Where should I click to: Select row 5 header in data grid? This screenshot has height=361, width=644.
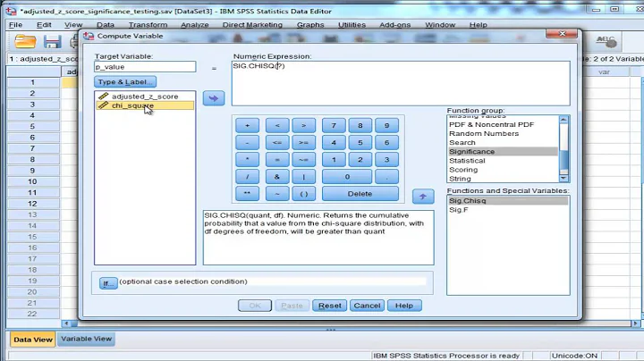pos(32,126)
